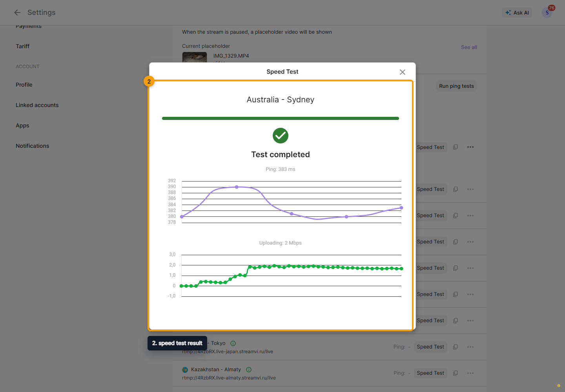
Task: Open Notifications settings
Action: (33, 146)
